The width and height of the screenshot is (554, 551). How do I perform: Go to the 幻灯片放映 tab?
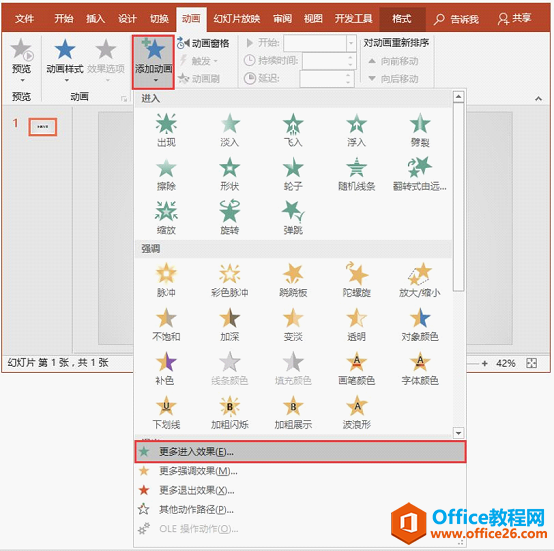[x=237, y=18]
